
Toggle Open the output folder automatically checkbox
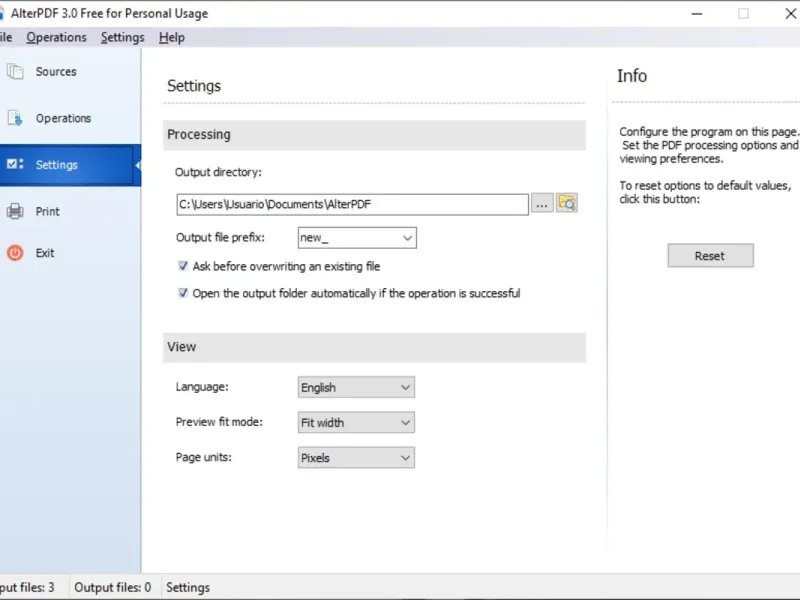tap(183, 293)
